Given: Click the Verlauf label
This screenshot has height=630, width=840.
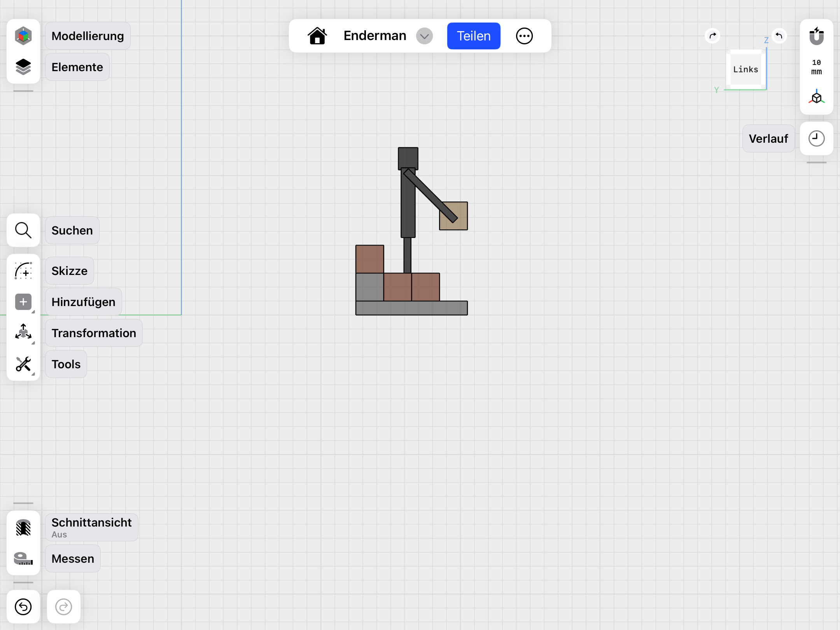Looking at the screenshot, I should pos(768,138).
